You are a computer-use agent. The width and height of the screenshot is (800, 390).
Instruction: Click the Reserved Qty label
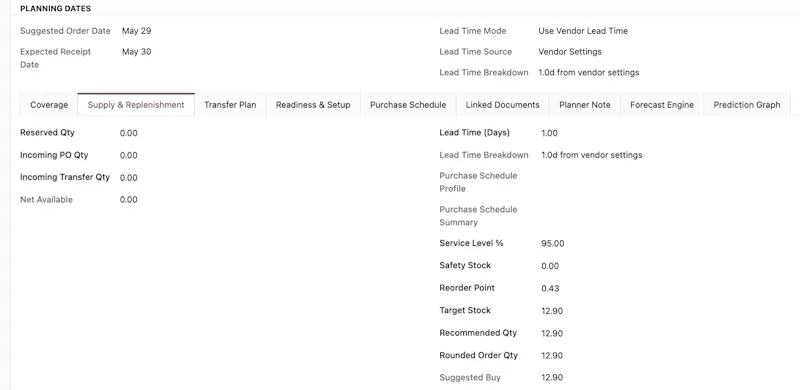[x=47, y=133]
